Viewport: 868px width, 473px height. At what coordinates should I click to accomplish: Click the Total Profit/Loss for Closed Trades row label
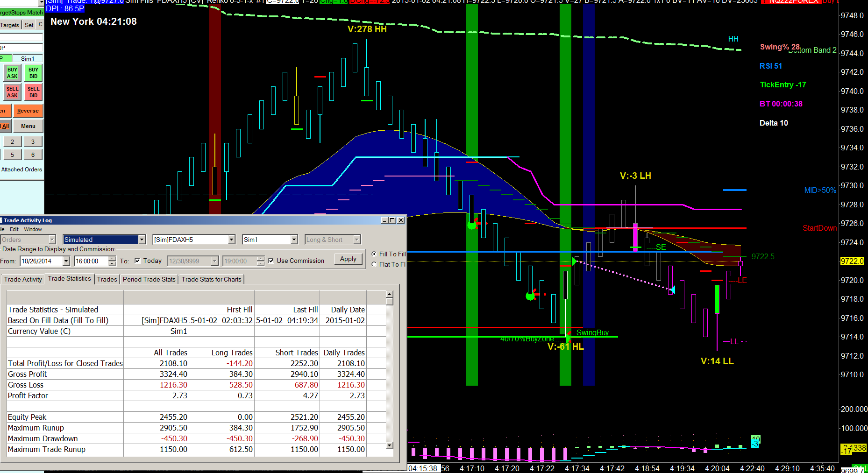[x=65, y=363]
